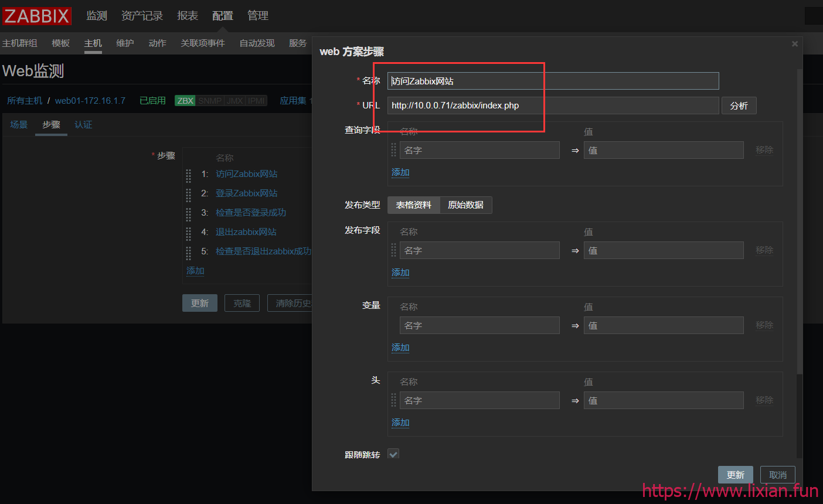Click 添加 under 头

click(x=400, y=423)
